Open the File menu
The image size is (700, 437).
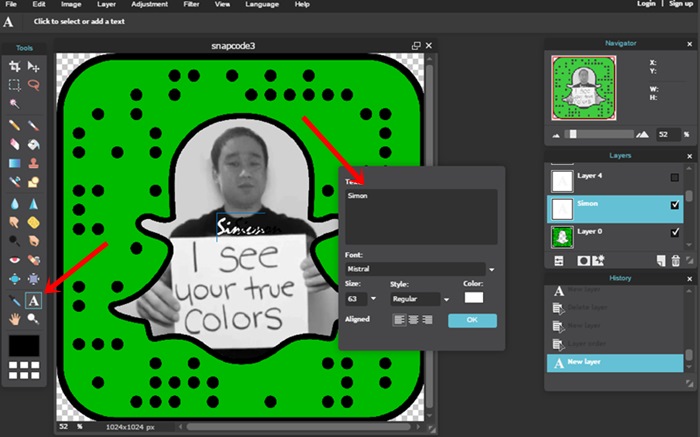point(11,4)
